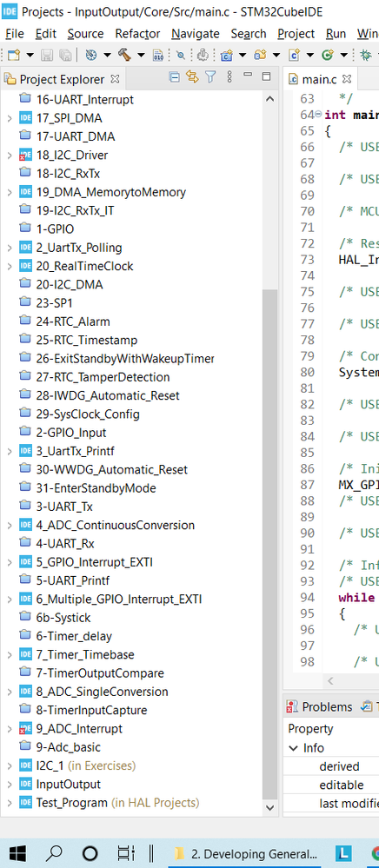Click the Debug bug icon in toolbar
The image size is (379, 868).
point(366,55)
